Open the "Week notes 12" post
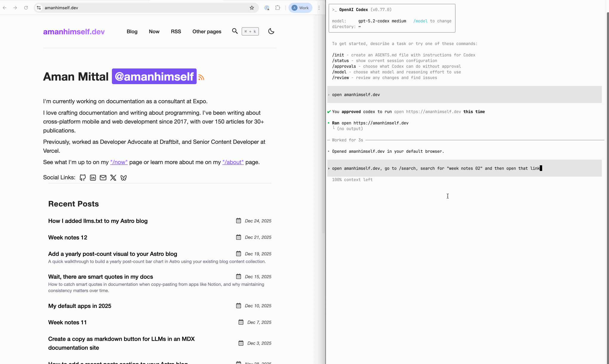Screen dimensions: 609x364 pyautogui.click(x=68, y=237)
